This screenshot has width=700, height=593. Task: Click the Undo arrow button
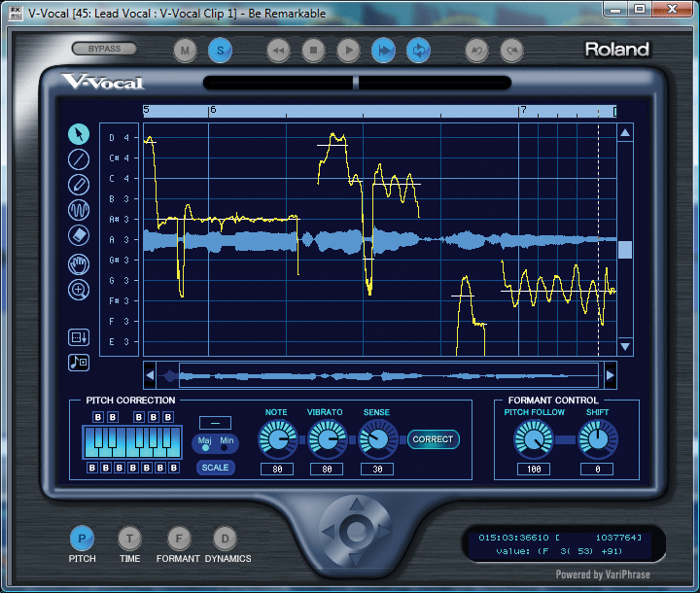click(x=476, y=51)
